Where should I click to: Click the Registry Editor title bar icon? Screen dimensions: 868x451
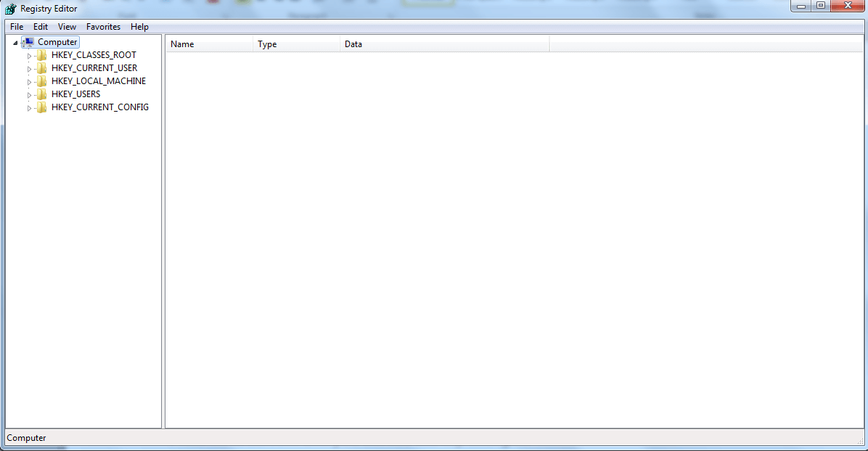10,9
